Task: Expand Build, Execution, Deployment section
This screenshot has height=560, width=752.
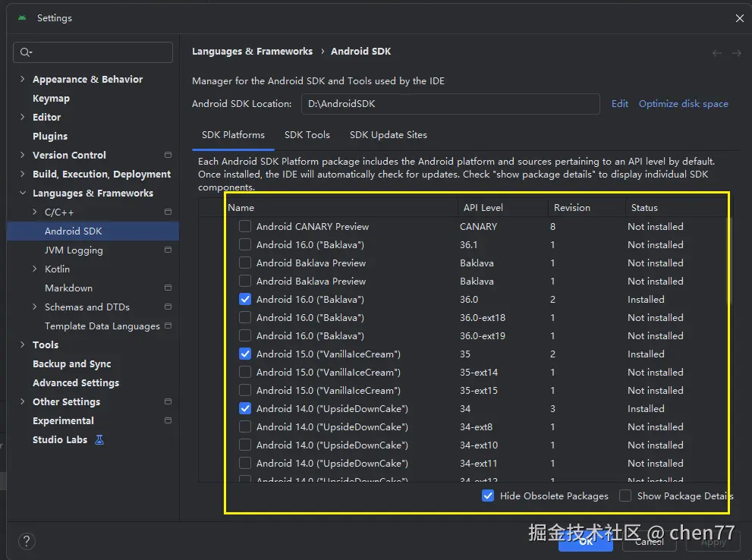Action: pos(22,174)
